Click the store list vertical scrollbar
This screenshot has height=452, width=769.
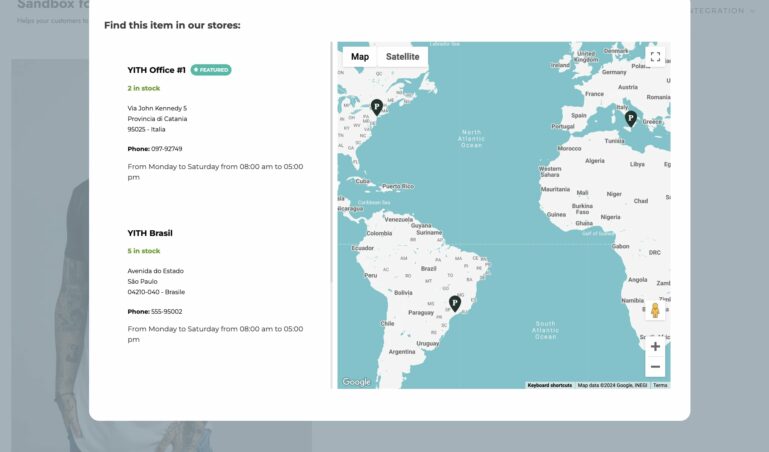pyautogui.click(x=332, y=162)
